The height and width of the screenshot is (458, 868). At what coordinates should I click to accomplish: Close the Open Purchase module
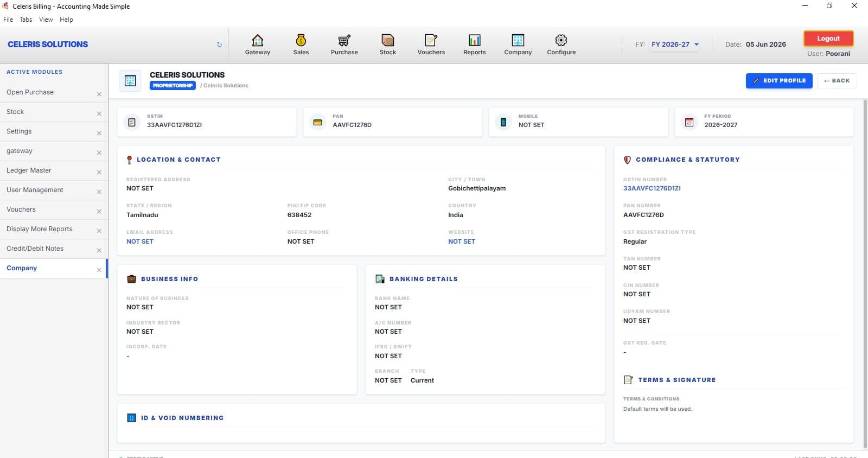(x=99, y=94)
